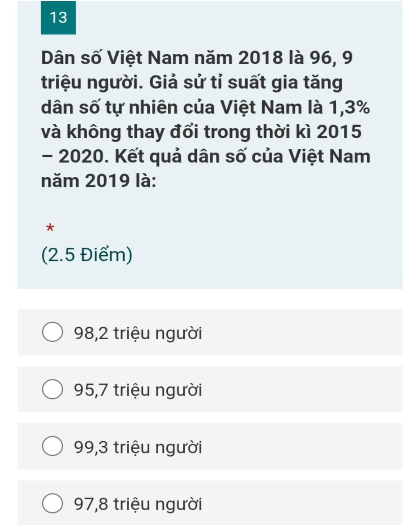The width and height of the screenshot is (420, 525).
Task: Click the 2015 year at end of fourth line
Action: [x=339, y=132]
